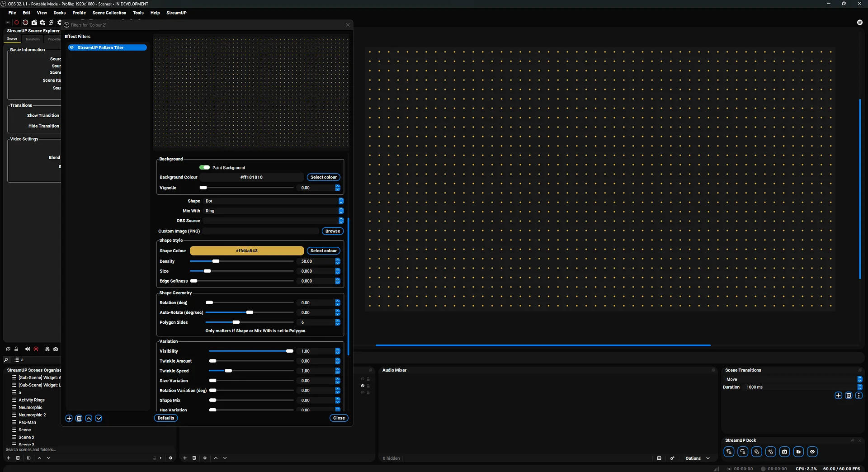Image resolution: width=868 pixels, height=472 pixels.
Task: Click the Close button in filters dialog
Action: point(339,418)
